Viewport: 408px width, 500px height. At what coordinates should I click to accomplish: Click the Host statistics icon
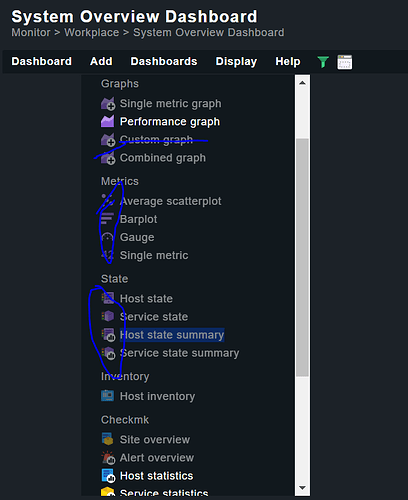pos(108,476)
